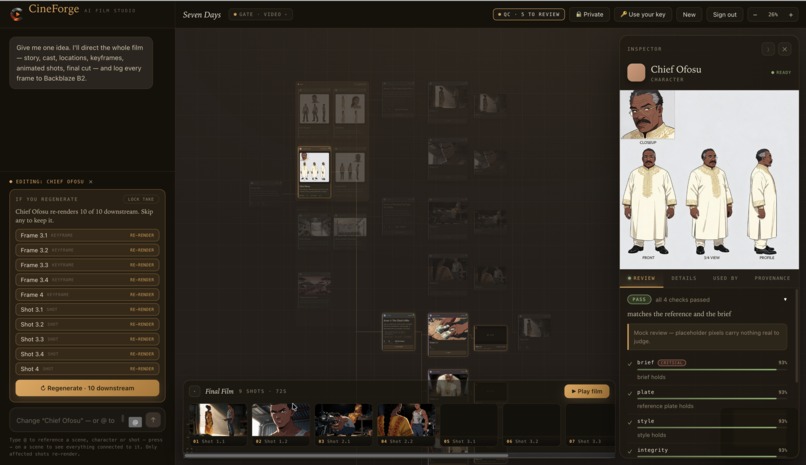Click the CineForge logo icon

click(x=16, y=14)
